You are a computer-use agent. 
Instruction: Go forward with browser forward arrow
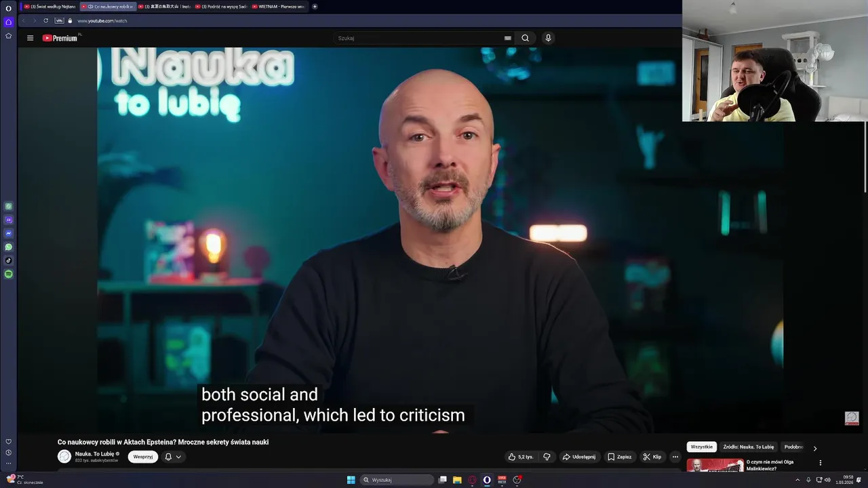(x=35, y=20)
